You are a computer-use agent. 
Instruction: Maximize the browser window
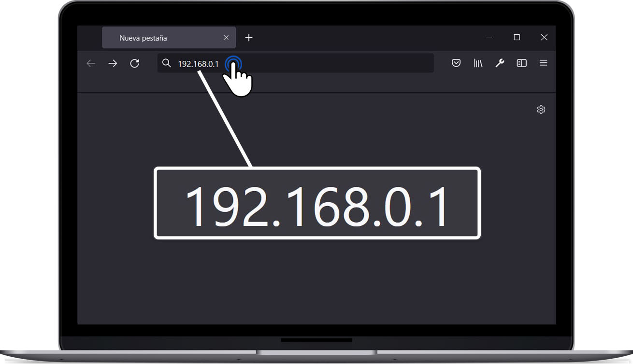click(x=517, y=37)
